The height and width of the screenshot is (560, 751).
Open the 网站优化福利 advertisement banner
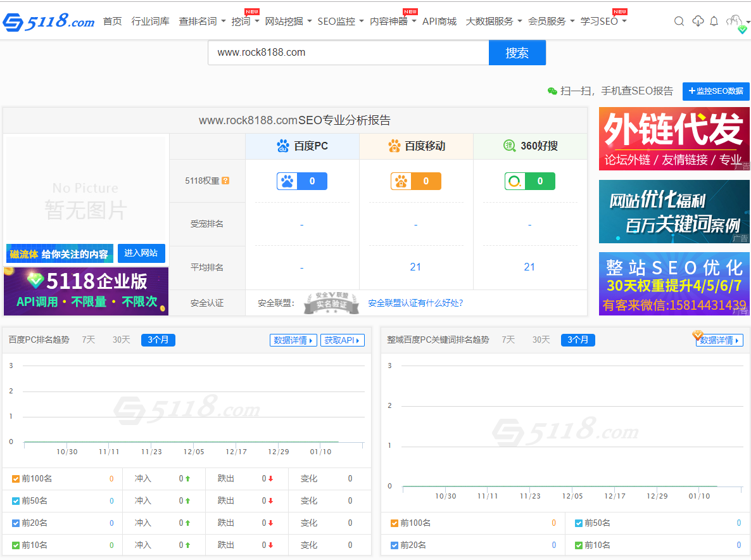tap(674, 212)
